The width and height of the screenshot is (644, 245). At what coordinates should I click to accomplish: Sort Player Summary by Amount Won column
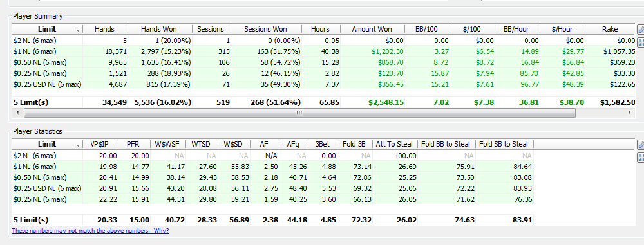pos(372,29)
